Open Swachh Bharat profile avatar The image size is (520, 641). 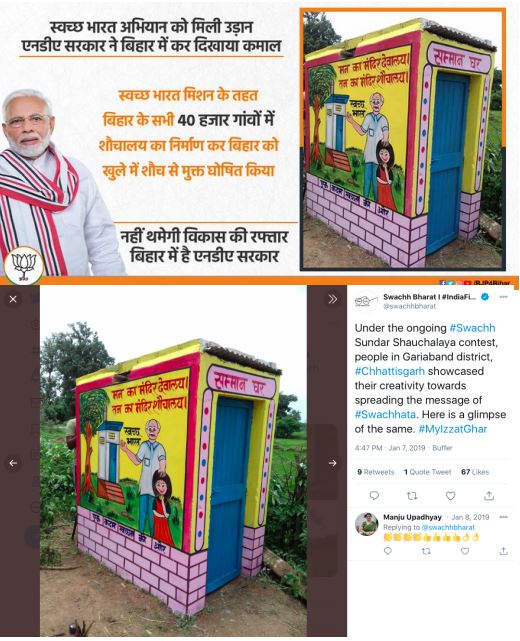point(366,302)
